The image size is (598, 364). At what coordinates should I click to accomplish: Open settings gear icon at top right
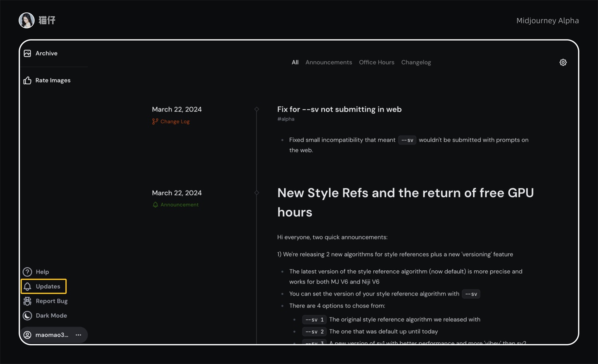(563, 62)
